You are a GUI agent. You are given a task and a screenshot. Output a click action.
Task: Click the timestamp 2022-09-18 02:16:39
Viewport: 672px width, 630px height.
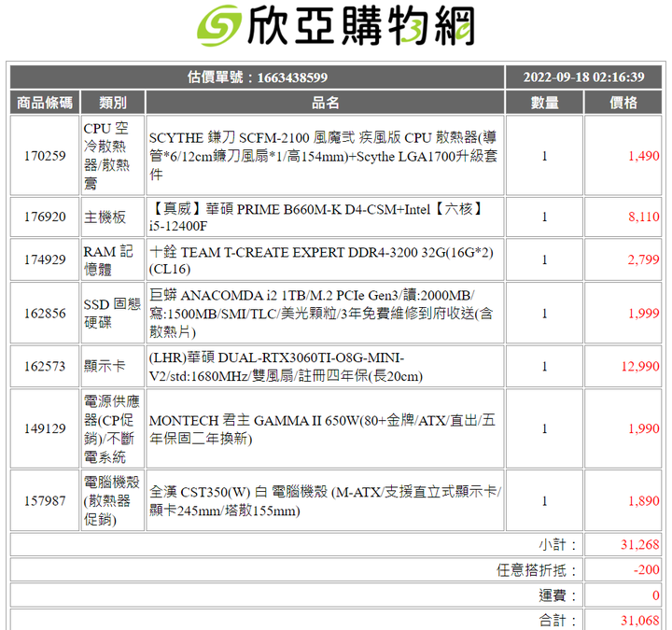click(583, 77)
